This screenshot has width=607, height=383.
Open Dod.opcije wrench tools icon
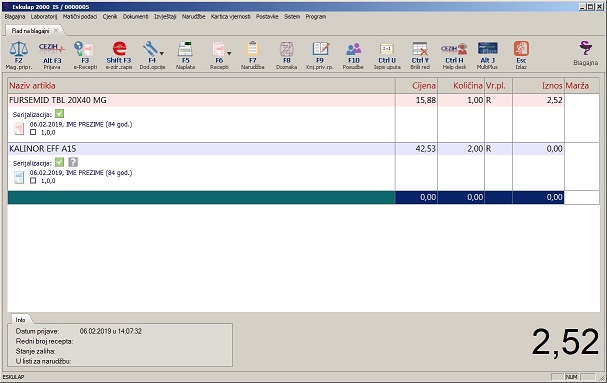pos(150,49)
